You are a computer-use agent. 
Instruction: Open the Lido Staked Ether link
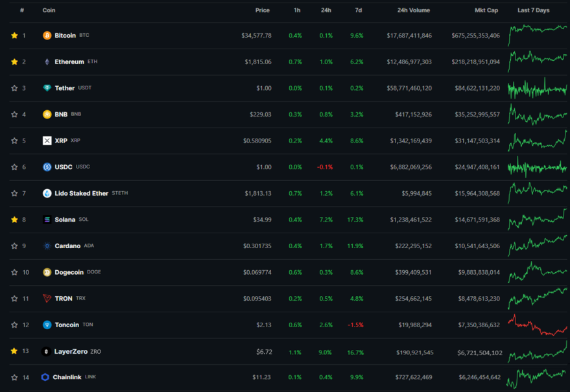point(82,193)
